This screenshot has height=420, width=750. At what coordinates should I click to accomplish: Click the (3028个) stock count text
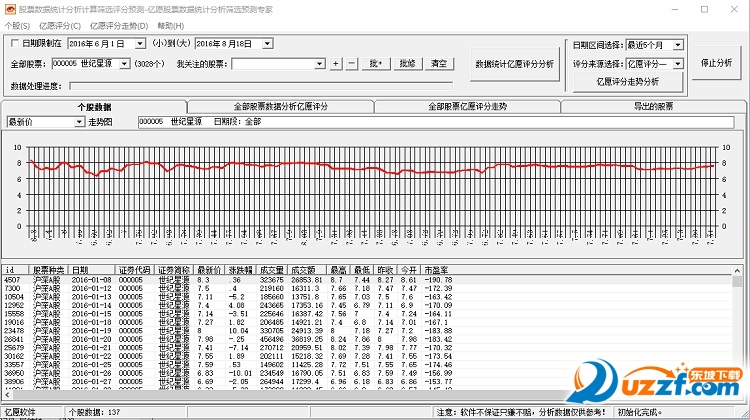point(149,64)
